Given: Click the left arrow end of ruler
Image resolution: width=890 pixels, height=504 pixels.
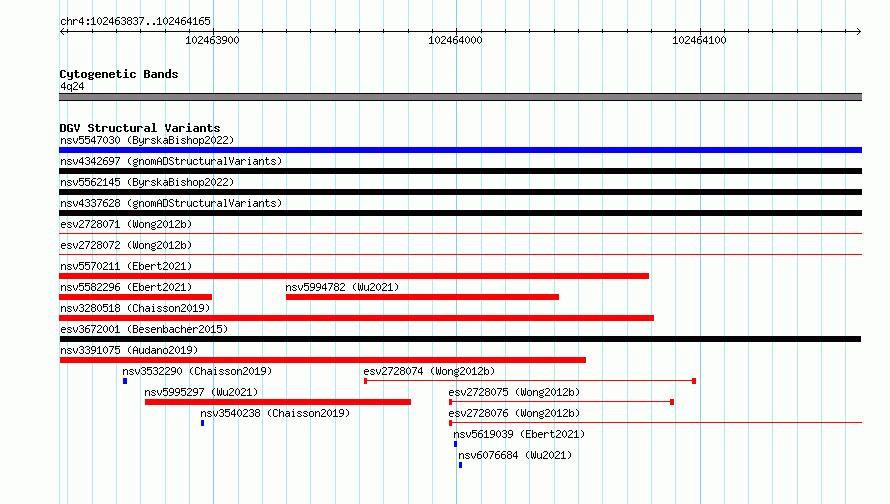Looking at the screenshot, I should [x=63, y=31].
